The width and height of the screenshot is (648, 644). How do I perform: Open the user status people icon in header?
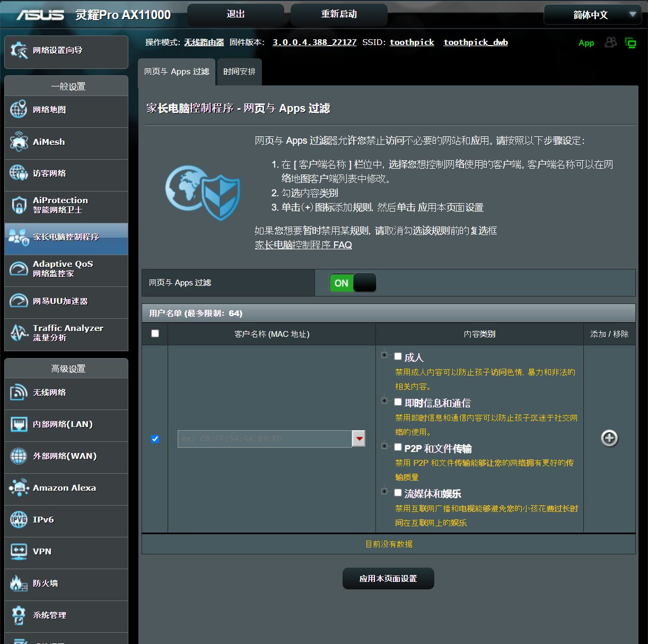[611, 42]
